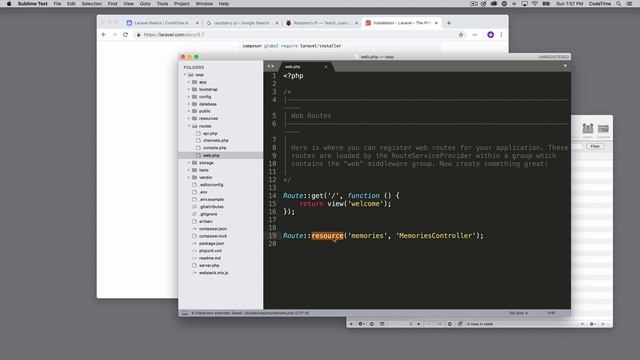
Task: Open the Apple menu
Action: (x=9, y=4)
